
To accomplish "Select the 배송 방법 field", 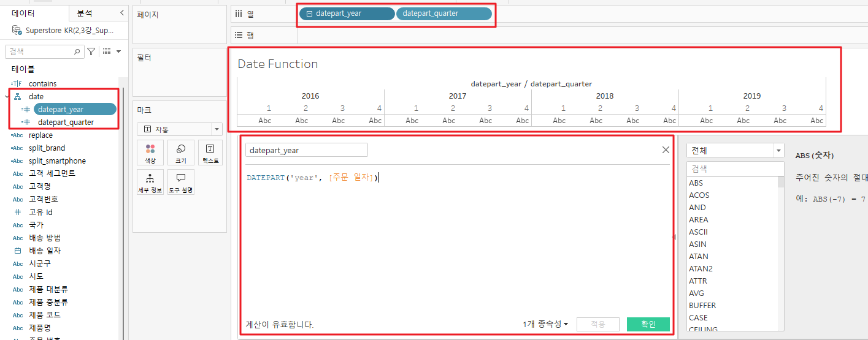I will click(45, 238).
